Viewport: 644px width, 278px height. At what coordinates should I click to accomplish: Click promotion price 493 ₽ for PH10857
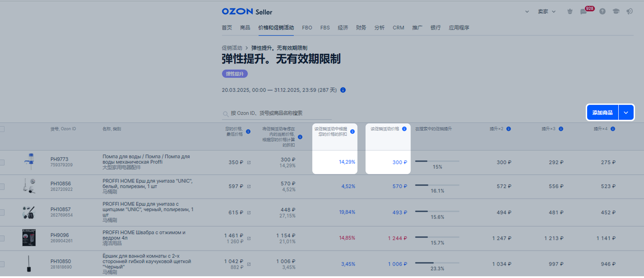(x=399, y=213)
